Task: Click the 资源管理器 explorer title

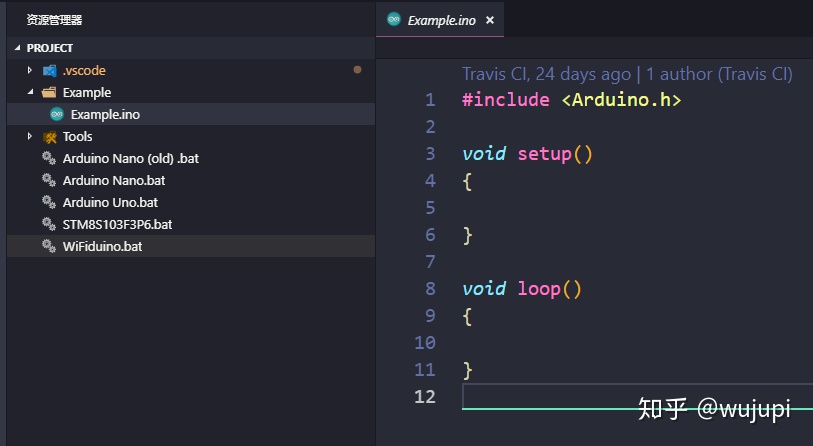Action: 54,20
